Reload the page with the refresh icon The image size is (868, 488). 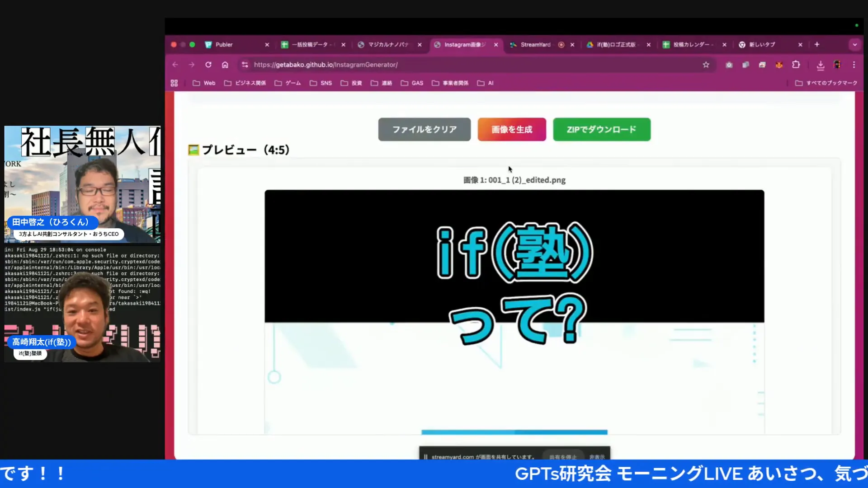pos(208,65)
